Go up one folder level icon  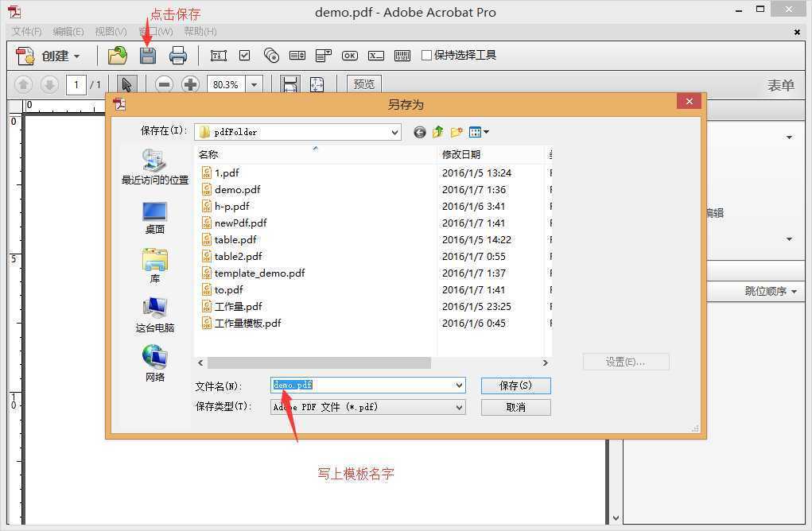438,132
